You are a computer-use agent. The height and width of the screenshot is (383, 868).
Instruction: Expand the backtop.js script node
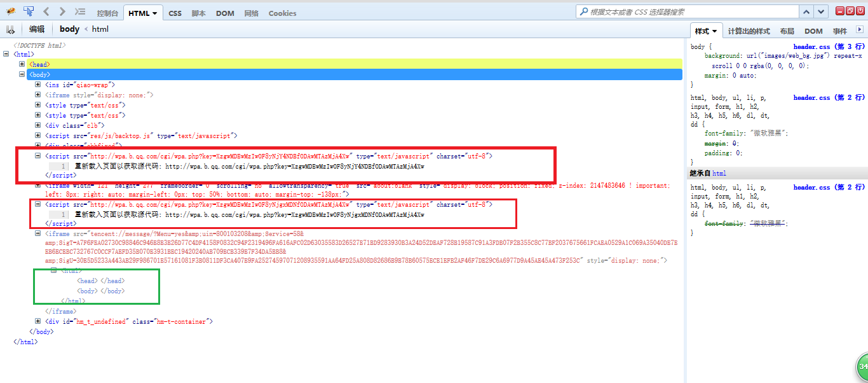pyautogui.click(x=38, y=136)
